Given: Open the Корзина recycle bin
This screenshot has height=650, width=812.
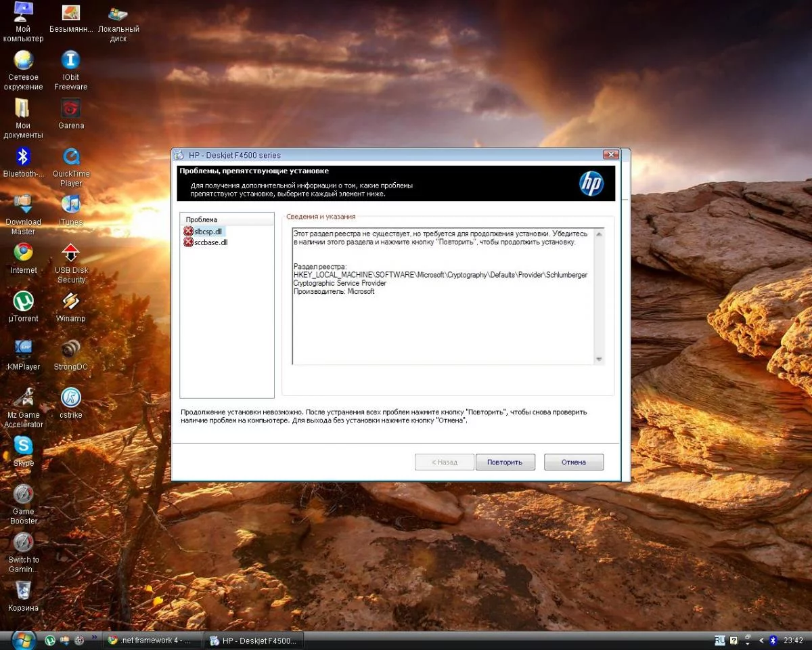Looking at the screenshot, I should [23, 596].
